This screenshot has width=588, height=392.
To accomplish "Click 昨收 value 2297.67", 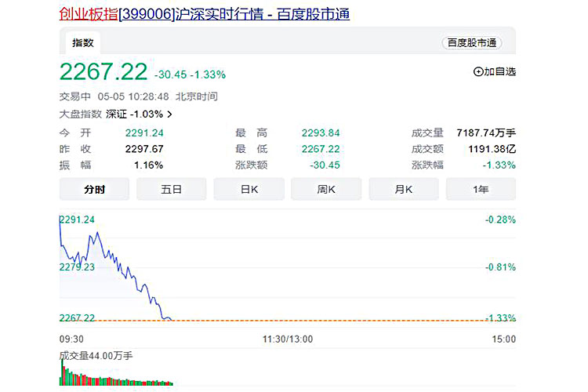I will pyautogui.click(x=144, y=149).
